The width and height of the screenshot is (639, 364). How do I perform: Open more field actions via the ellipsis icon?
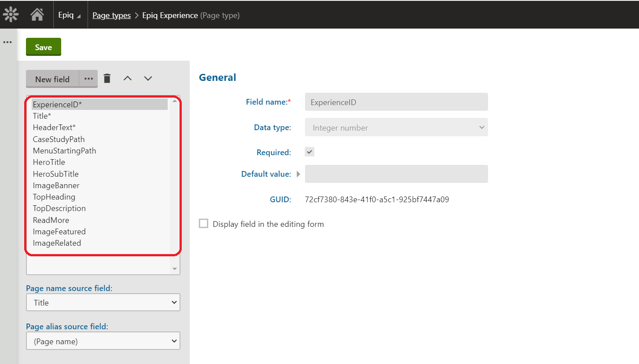(88, 78)
